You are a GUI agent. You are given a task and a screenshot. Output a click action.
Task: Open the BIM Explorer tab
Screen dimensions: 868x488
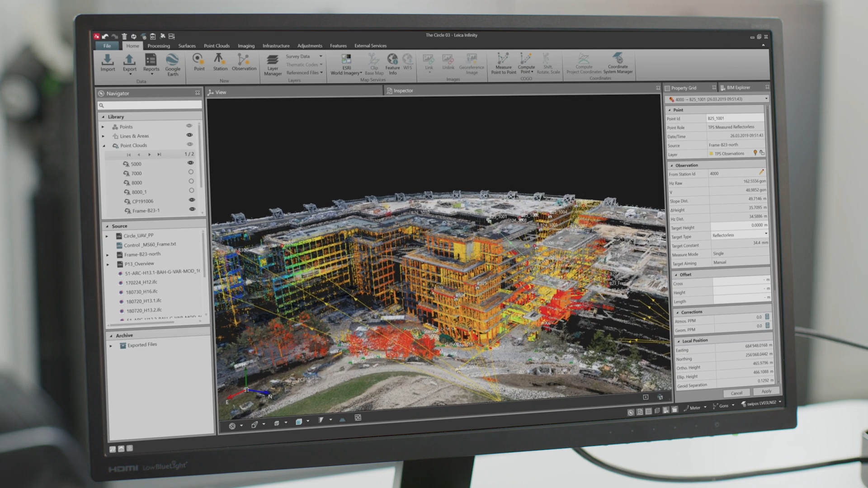pyautogui.click(x=738, y=88)
